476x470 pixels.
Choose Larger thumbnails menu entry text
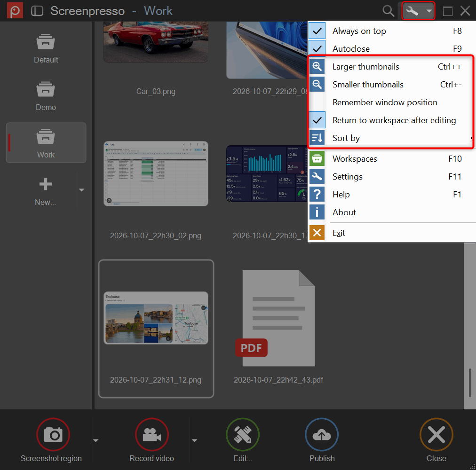click(365, 67)
